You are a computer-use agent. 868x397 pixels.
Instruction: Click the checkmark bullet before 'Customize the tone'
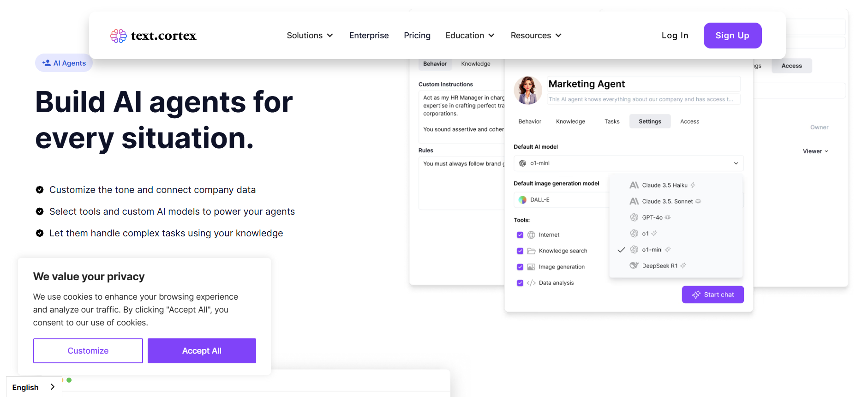pyautogui.click(x=40, y=190)
